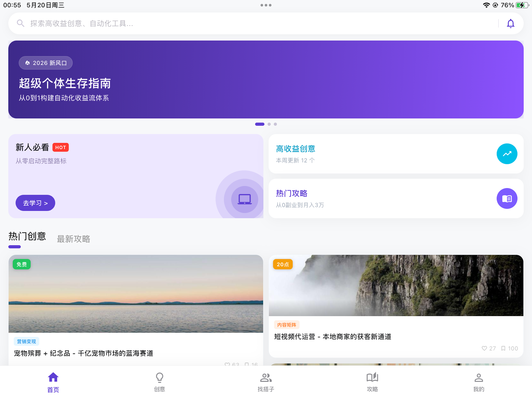The height and width of the screenshot is (399, 532).
Task: Select the first banner page indicator
Action: (260, 124)
